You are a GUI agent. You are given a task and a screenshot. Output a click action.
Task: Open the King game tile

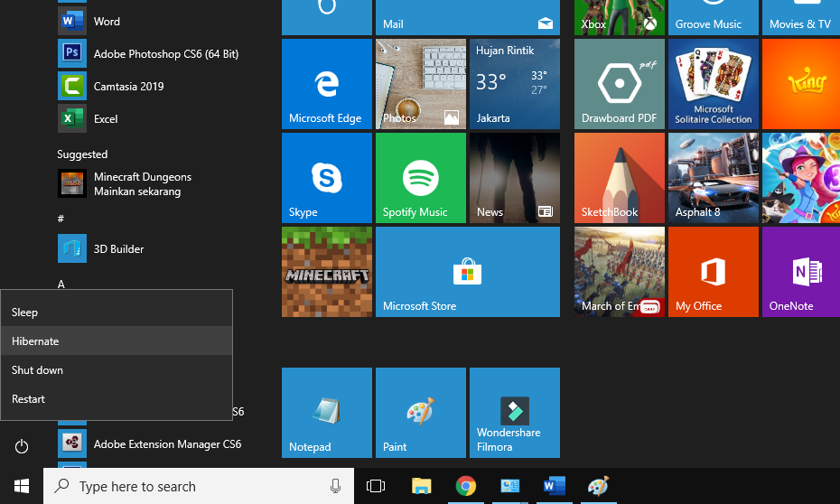coord(801,84)
